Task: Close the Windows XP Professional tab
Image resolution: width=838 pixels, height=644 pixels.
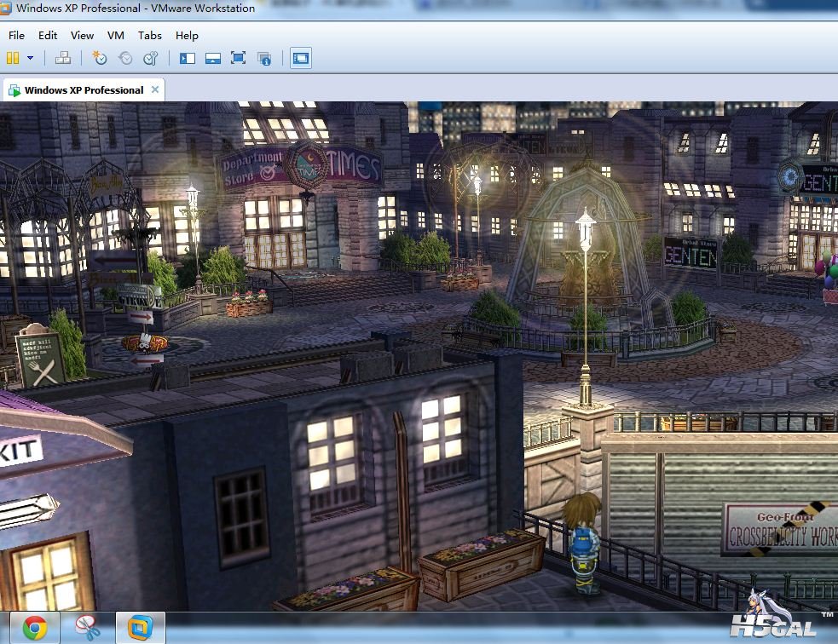Action: tap(155, 89)
